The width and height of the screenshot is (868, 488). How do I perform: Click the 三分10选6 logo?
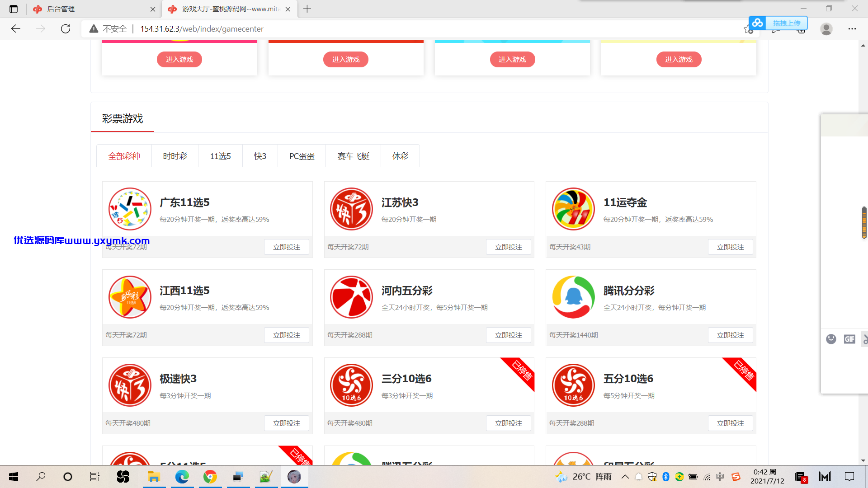[x=351, y=385]
